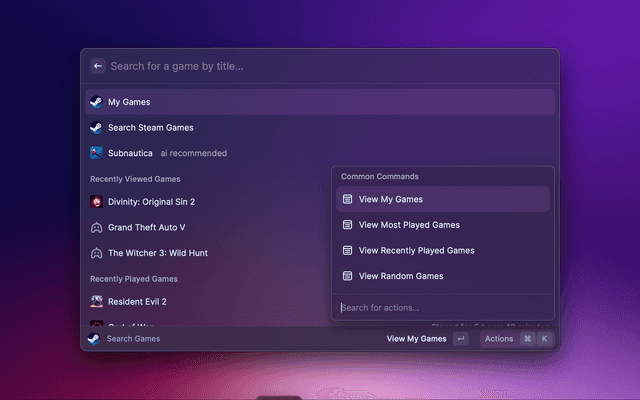Focus the 'Search for actions' input
This screenshot has width=640, height=400.
[440, 308]
